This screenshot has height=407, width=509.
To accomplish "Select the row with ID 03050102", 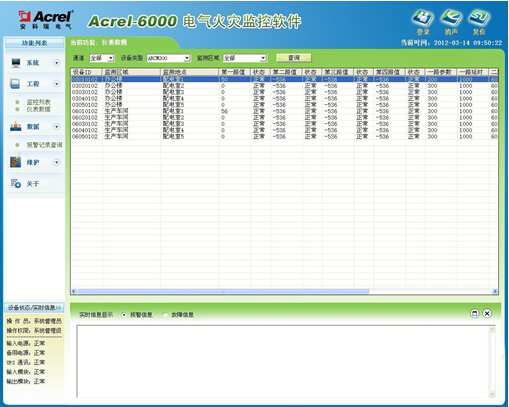I will [285, 105].
